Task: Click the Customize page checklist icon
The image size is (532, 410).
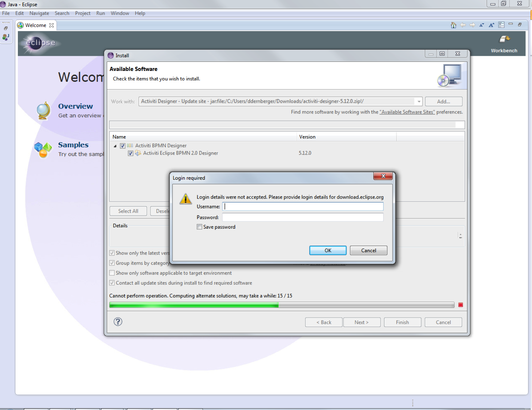Action: pos(501,25)
